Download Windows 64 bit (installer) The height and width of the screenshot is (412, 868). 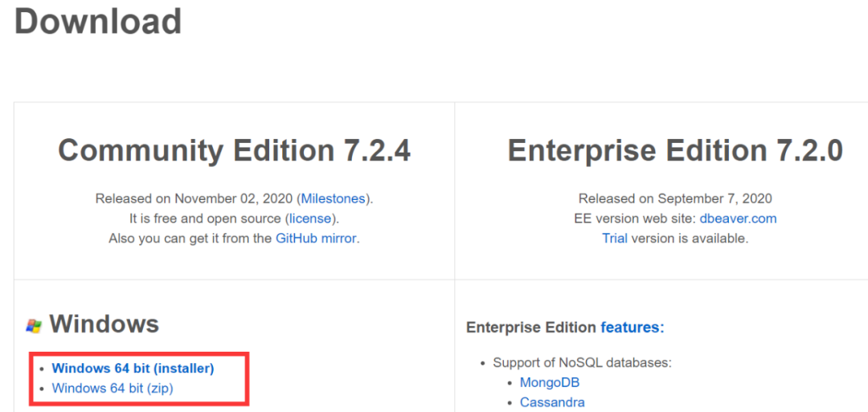(133, 369)
